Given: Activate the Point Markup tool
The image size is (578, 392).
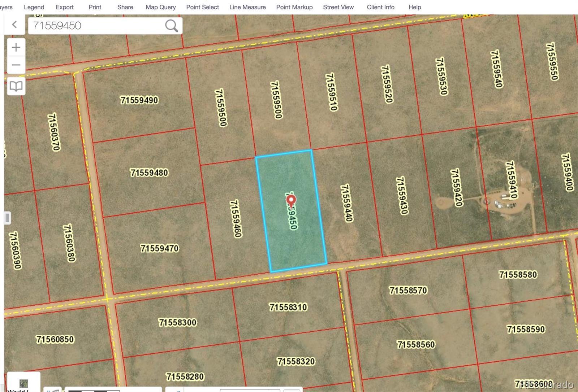Looking at the screenshot, I should pyautogui.click(x=294, y=7).
